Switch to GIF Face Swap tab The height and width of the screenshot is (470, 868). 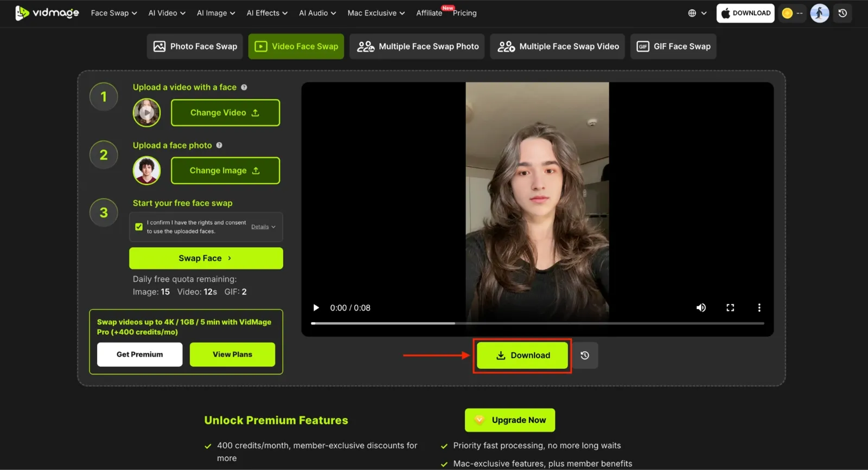tap(673, 47)
